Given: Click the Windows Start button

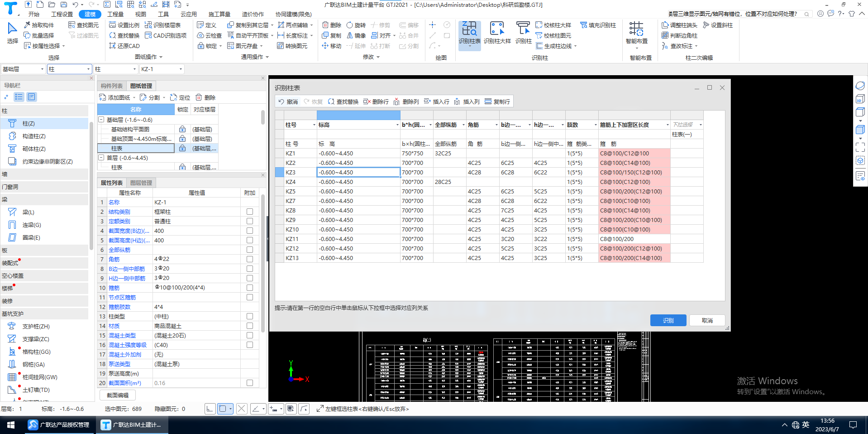Looking at the screenshot, I should point(11,424).
